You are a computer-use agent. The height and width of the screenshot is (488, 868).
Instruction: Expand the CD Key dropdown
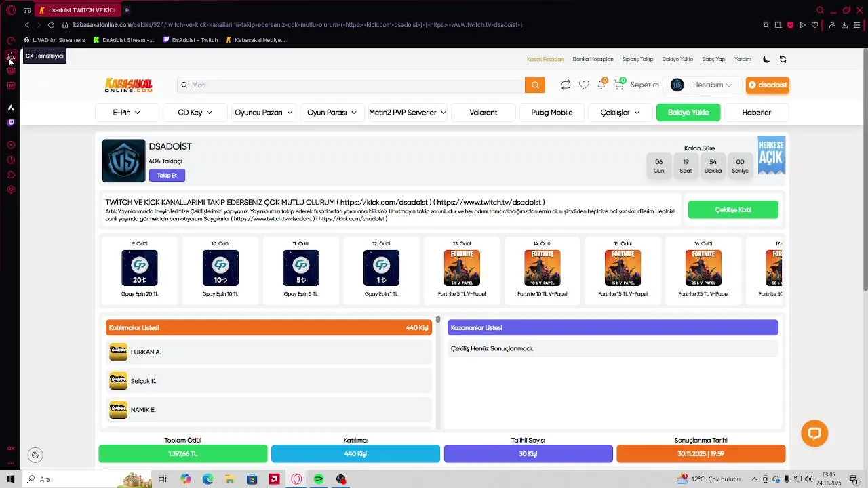pos(195,113)
